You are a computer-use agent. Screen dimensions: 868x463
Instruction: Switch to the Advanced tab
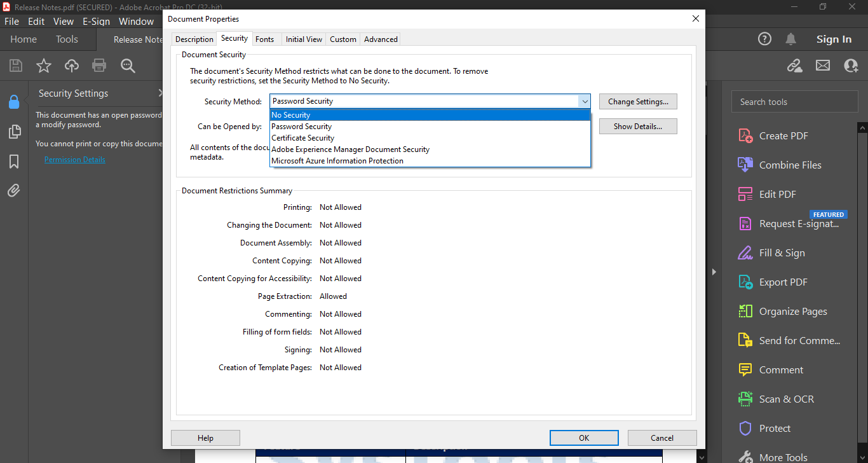click(x=381, y=39)
